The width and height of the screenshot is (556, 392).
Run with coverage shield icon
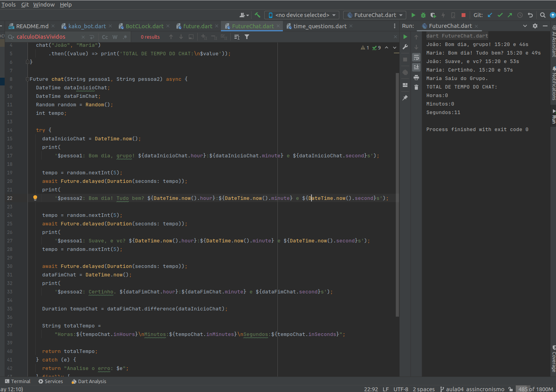click(x=433, y=15)
